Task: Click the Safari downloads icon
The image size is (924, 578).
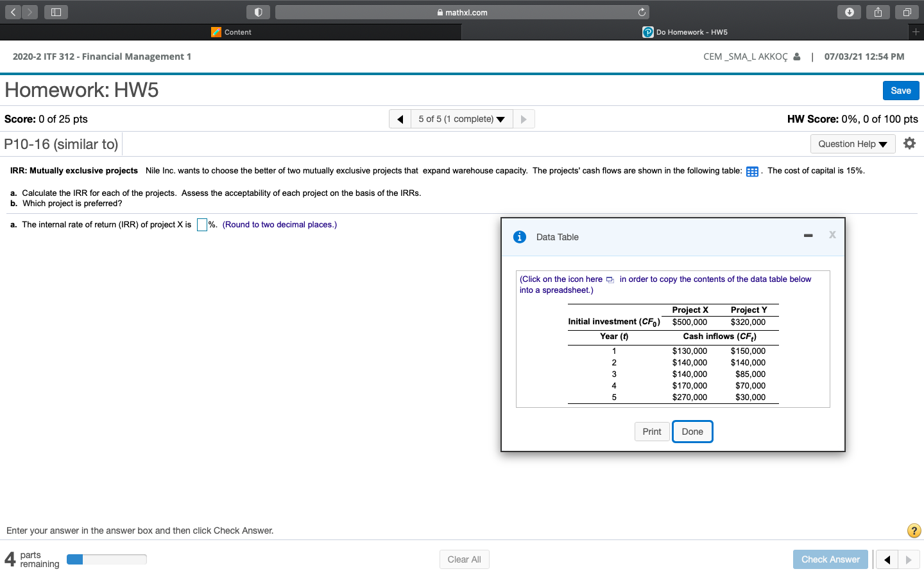Action: pos(849,12)
